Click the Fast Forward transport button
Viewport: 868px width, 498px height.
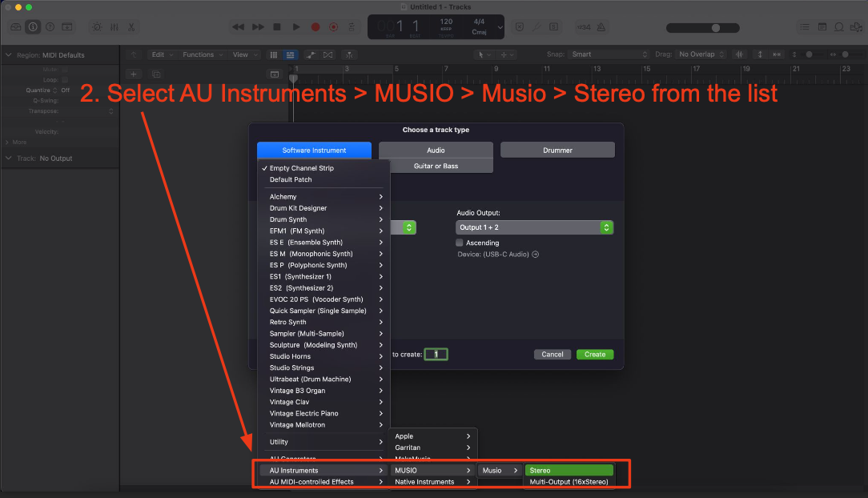click(x=258, y=26)
